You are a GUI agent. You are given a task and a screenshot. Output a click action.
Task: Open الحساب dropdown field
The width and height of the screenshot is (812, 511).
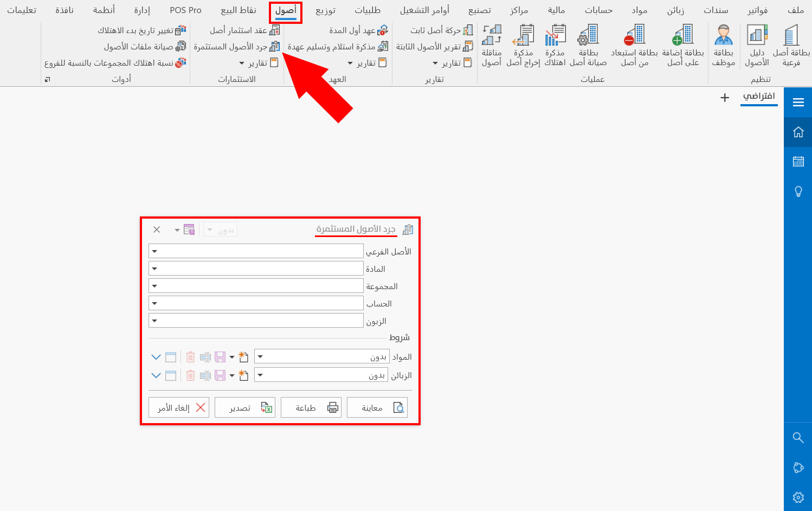point(256,303)
